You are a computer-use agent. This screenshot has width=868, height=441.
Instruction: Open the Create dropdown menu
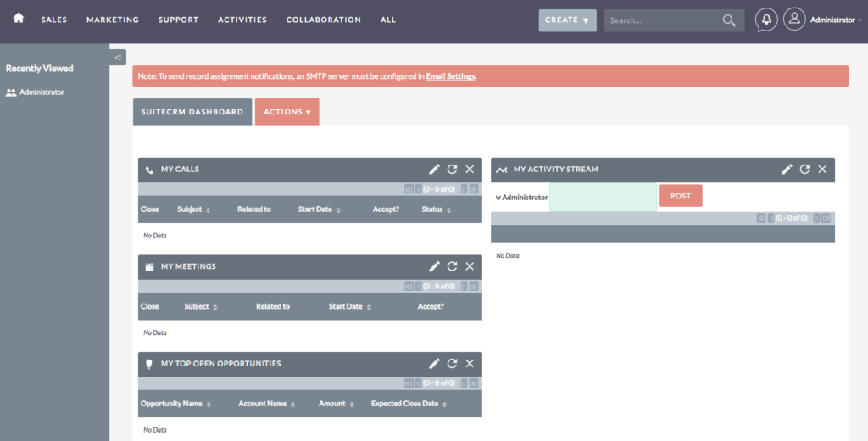click(567, 20)
